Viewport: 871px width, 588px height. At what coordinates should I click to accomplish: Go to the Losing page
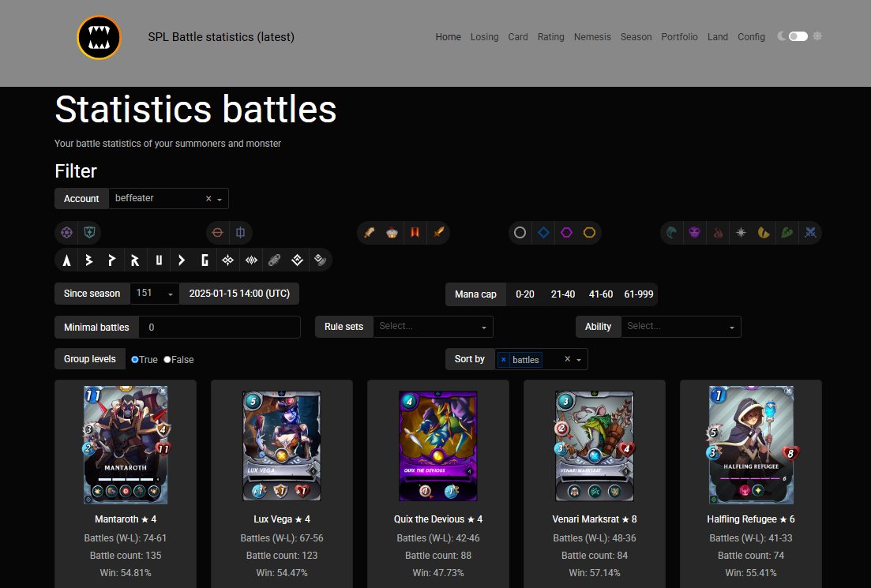click(x=484, y=37)
